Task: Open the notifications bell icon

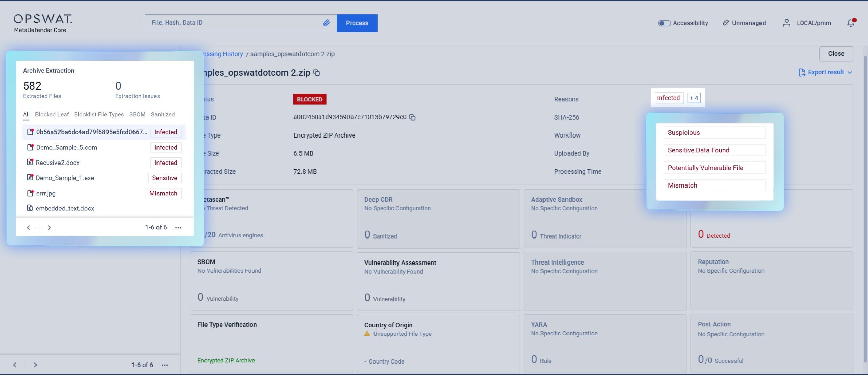Action: tap(851, 23)
